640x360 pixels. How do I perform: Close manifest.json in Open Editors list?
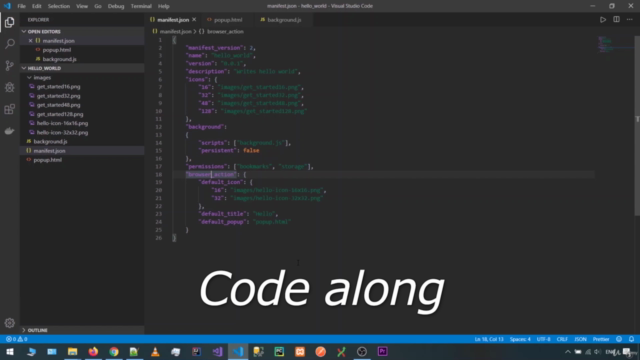point(30,41)
